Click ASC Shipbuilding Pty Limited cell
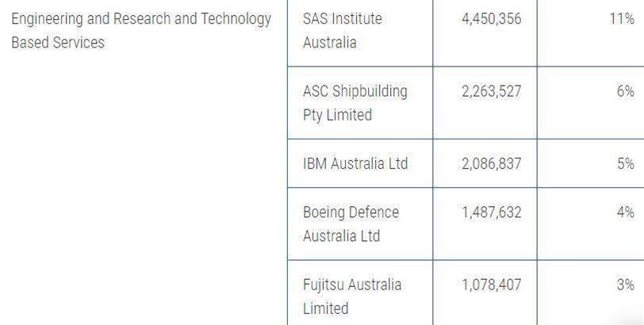The height and width of the screenshot is (325, 644). [x=355, y=103]
